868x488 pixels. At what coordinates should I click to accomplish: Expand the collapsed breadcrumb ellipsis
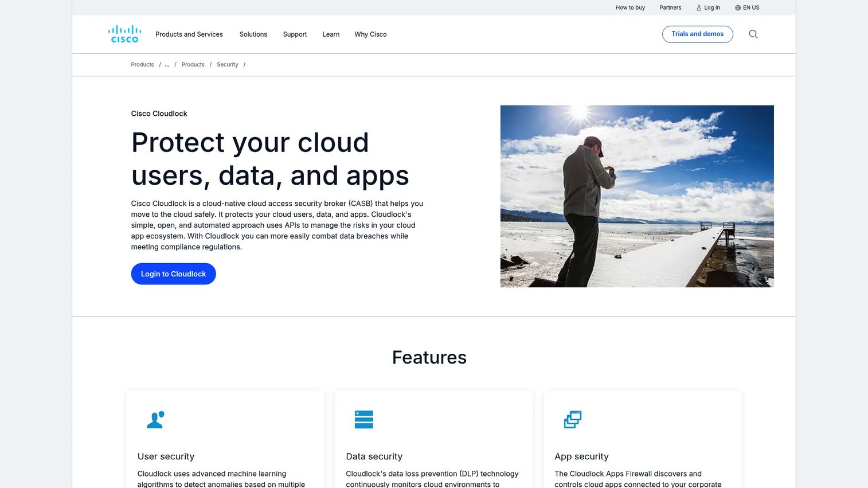coord(167,65)
